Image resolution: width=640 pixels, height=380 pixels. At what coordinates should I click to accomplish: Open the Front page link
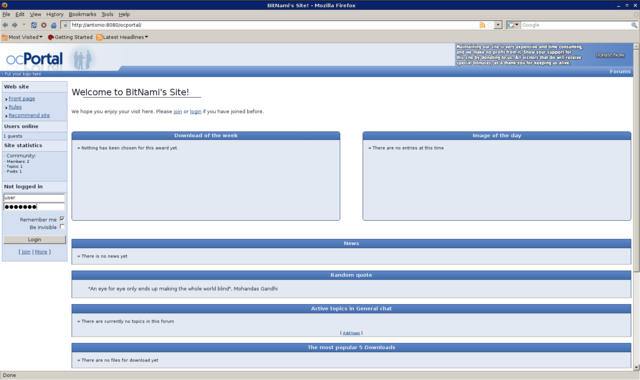tap(22, 99)
